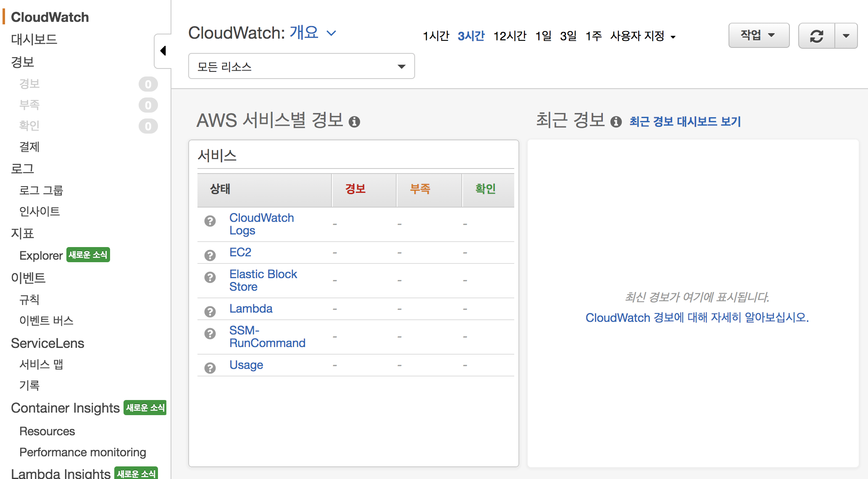This screenshot has width=868, height=479.
Task: Open 로그 그룹 in sidebar
Action: point(41,190)
